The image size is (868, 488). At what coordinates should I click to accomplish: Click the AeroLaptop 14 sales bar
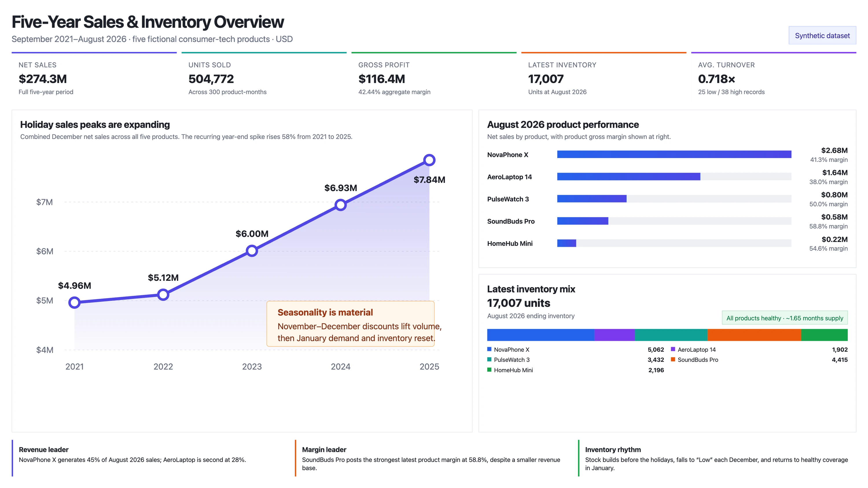click(629, 177)
